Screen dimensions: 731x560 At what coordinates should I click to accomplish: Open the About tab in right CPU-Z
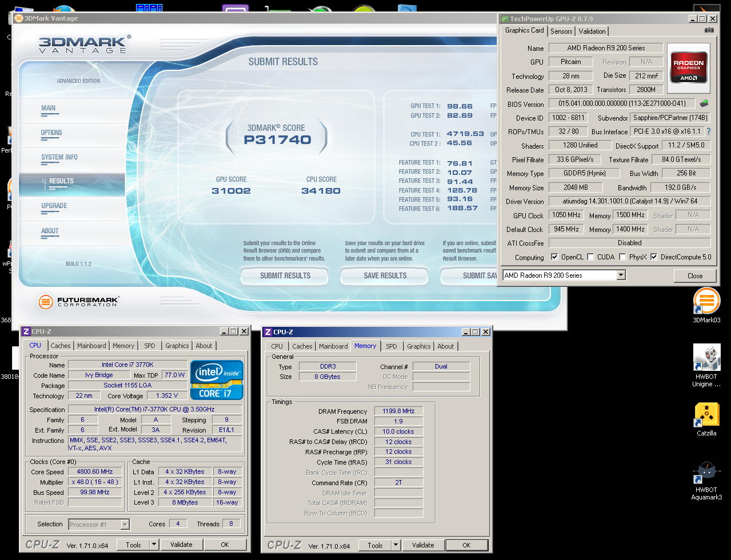(x=446, y=346)
